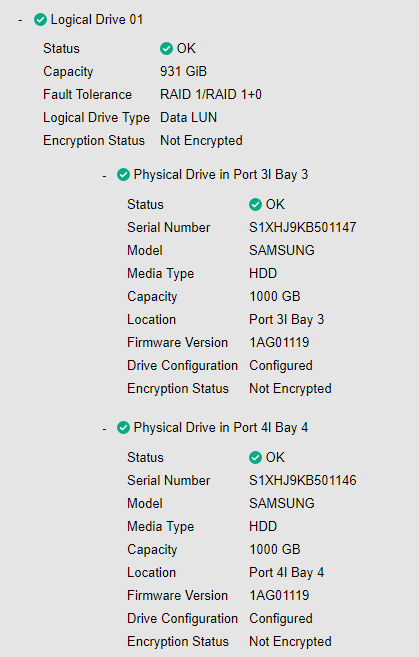The height and width of the screenshot is (657, 419).
Task: Click the Port 4I Bay 4 location value
Action: tap(287, 573)
